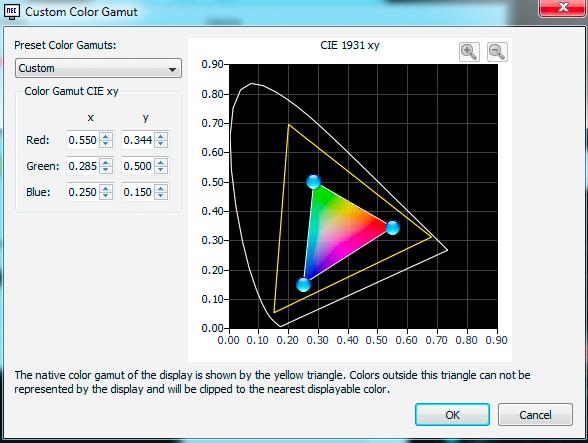Screen dimensions: 588x443
Task: Increase the Green x value
Action: [106, 162]
